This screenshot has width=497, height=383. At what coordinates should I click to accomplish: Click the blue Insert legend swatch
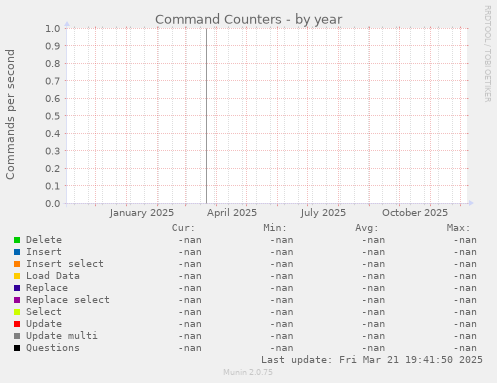coord(17,252)
